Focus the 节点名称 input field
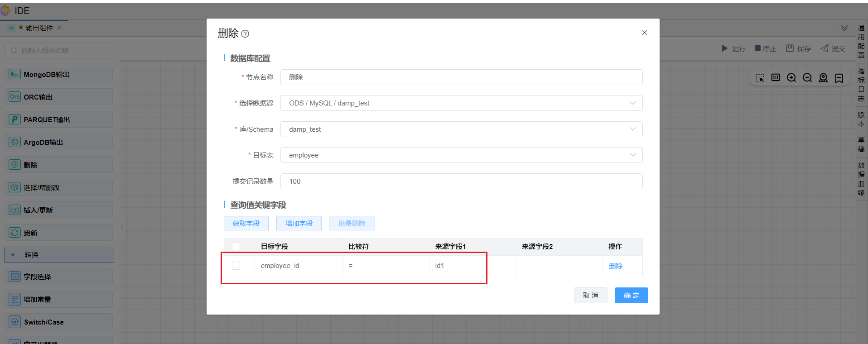This screenshot has height=344, width=868. coord(461,77)
